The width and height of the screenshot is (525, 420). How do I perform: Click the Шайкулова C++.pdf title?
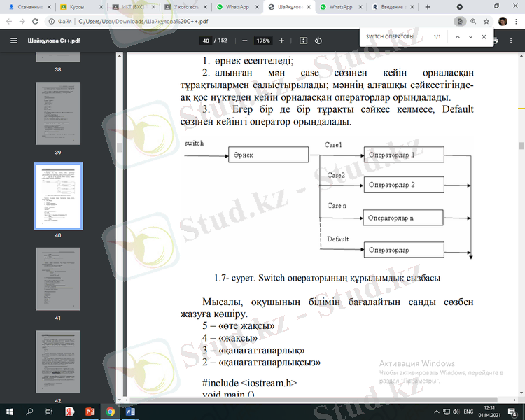[x=54, y=41]
